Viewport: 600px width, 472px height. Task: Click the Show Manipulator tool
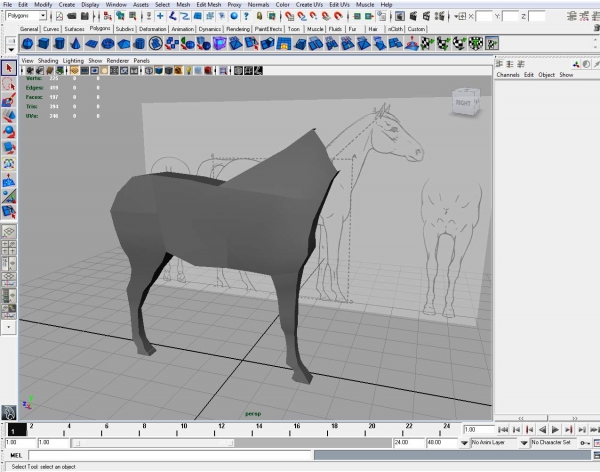tap(9, 196)
